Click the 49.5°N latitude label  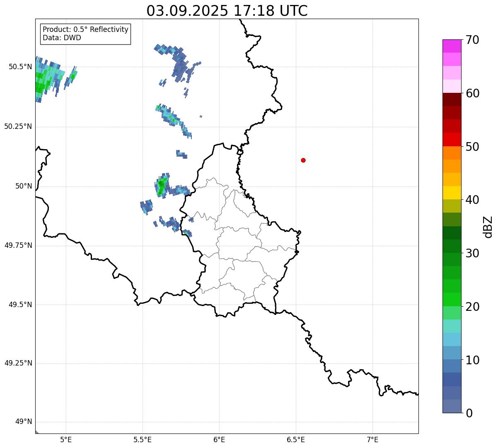click(20, 305)
